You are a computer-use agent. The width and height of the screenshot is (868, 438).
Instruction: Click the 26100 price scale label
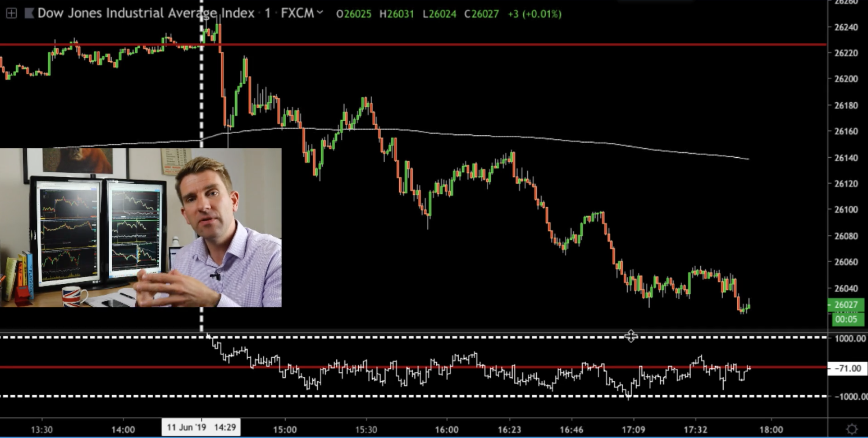point(846,210)
